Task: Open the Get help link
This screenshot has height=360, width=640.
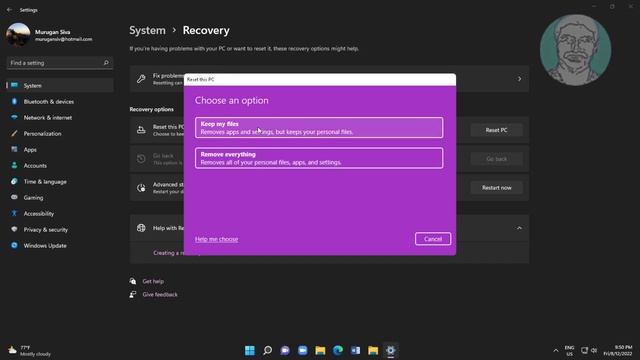Action: [x=153, y=281]
